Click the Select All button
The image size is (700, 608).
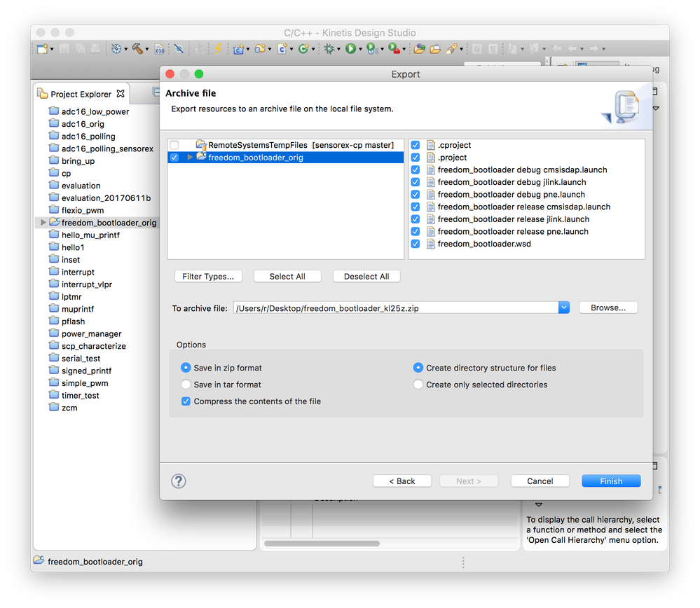pos(287,276)
